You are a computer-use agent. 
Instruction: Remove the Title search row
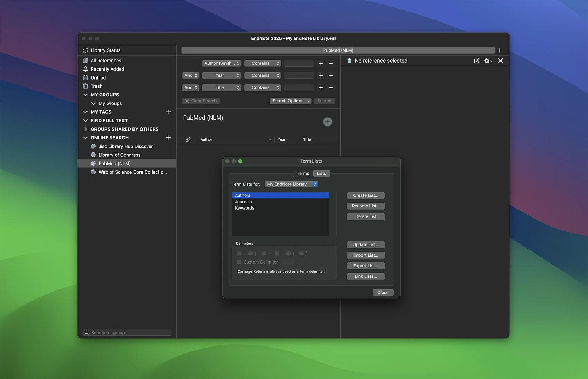click(x=331, y=88)
